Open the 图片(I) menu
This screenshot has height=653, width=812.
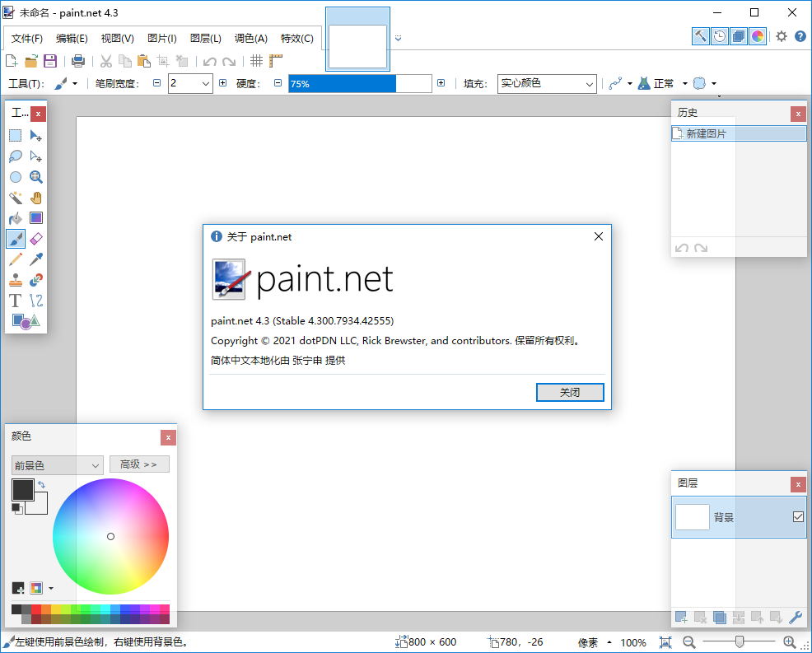pos(162,39)
